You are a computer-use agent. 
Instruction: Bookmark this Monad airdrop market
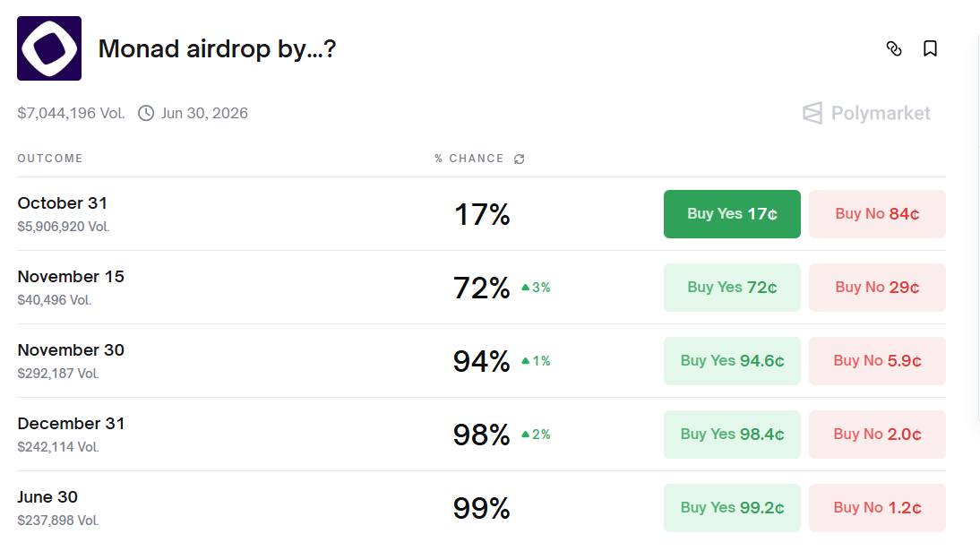pyautogui.click(x=931, y=49)
